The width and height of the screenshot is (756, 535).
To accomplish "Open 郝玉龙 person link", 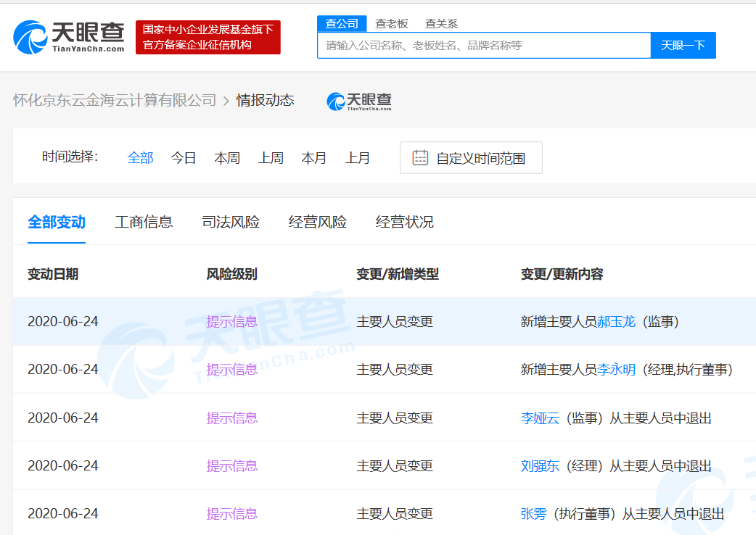I will 616,322.
